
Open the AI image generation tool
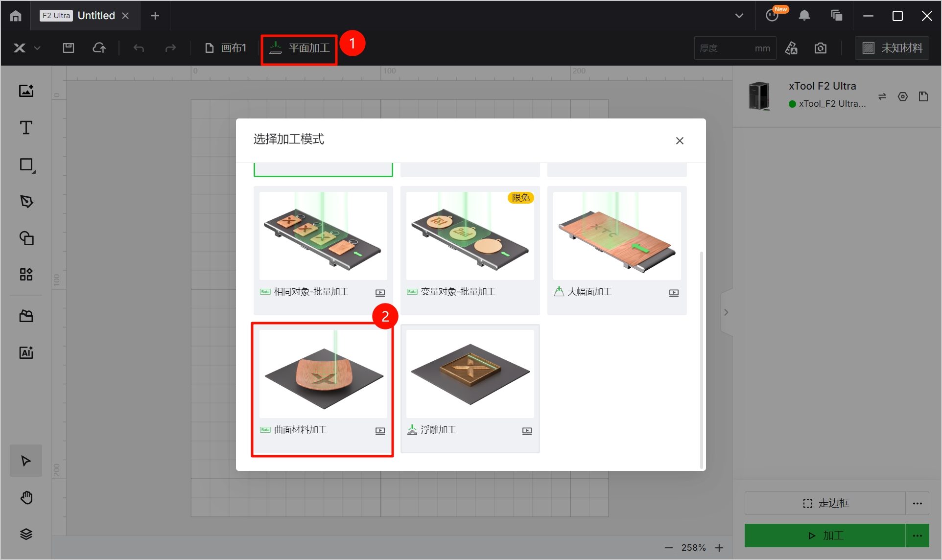point(26,352)
